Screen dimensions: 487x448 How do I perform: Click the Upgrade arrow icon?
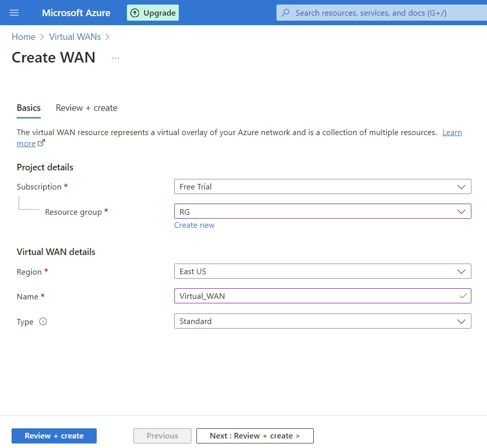pos(135,13)
